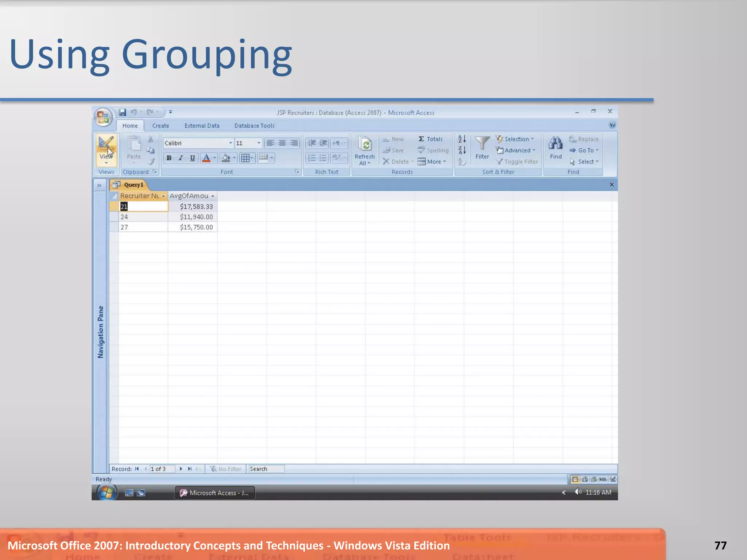Screen dimensions: 747x560
Task: Select the cell containing $11,940.00
Action: pos(193,217)
